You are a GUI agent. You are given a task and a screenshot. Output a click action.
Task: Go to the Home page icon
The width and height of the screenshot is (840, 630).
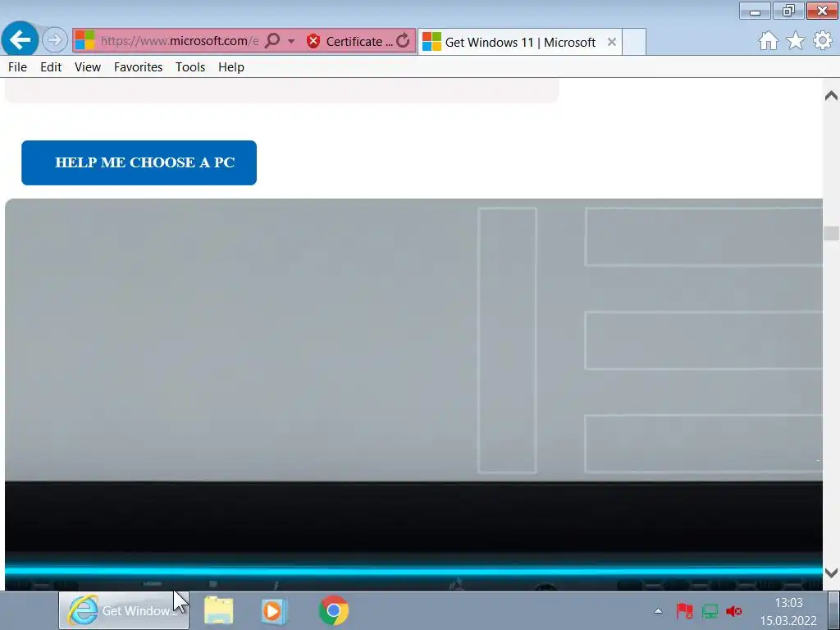[768, 41]
